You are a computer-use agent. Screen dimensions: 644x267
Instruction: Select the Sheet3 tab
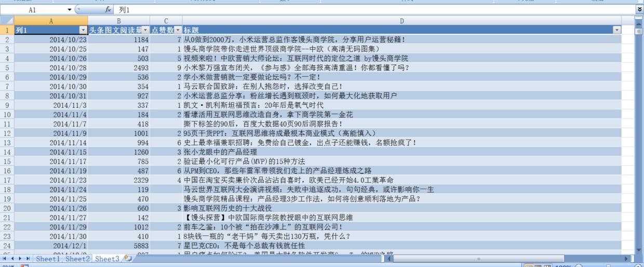point(107,258)
